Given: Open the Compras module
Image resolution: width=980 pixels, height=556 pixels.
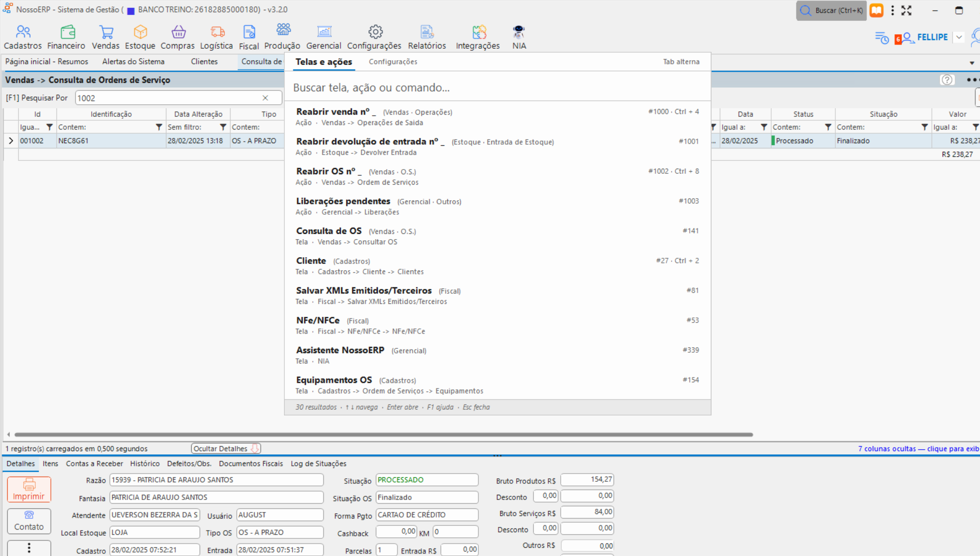Looking at the screenshot, I should click(178, 38).
